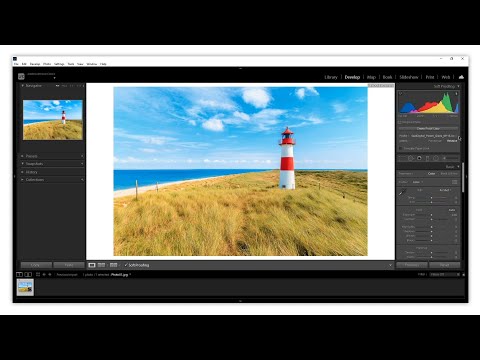The image size is (480, 360).
Task: Expand the Collections panel
Action: pos(22,180)
